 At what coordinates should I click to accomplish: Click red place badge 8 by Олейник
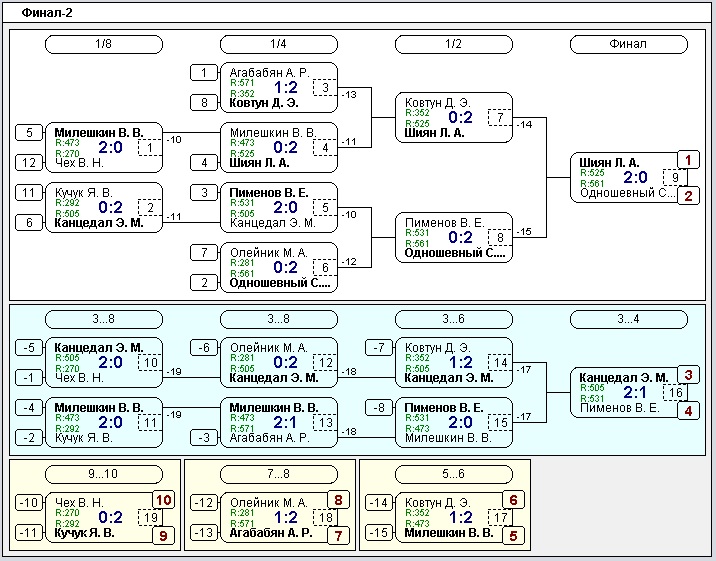click(338, 500)
